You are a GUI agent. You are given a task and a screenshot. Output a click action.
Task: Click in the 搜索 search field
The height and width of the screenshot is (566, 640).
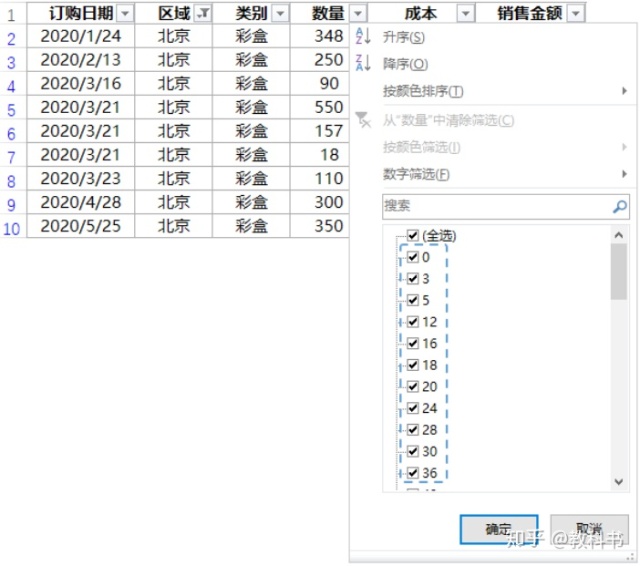(x=506, y=206)
